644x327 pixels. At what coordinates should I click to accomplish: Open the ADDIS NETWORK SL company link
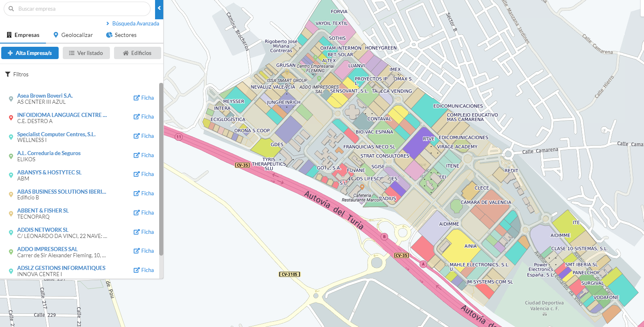click(43, 230)
